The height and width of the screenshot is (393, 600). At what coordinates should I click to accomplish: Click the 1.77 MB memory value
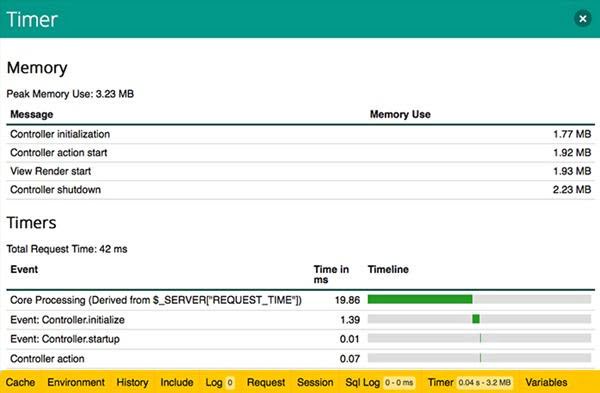tap(572, 134)
